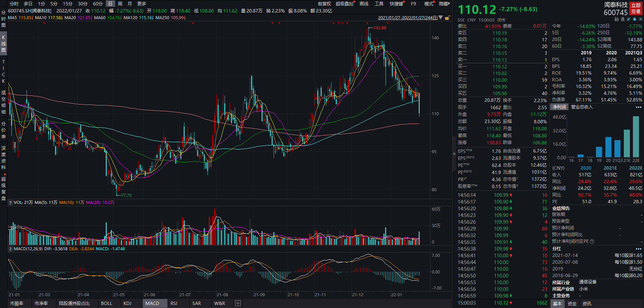Open the 前复权 adjustment dropdown
The width and height of the screenshot is (644, 308).
pyautogui.click(x=324, y=4)
